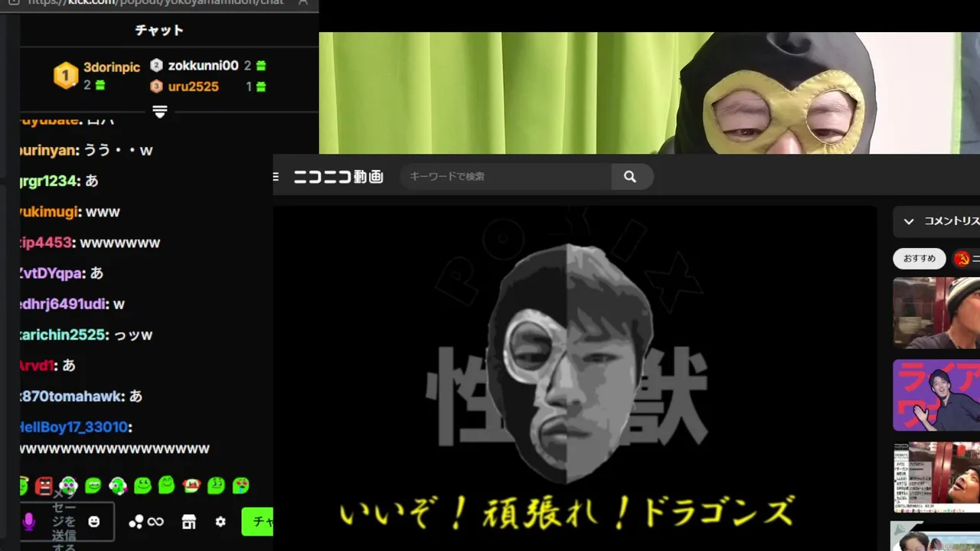Open the Kick shop storefront icon

click(189, 522)
